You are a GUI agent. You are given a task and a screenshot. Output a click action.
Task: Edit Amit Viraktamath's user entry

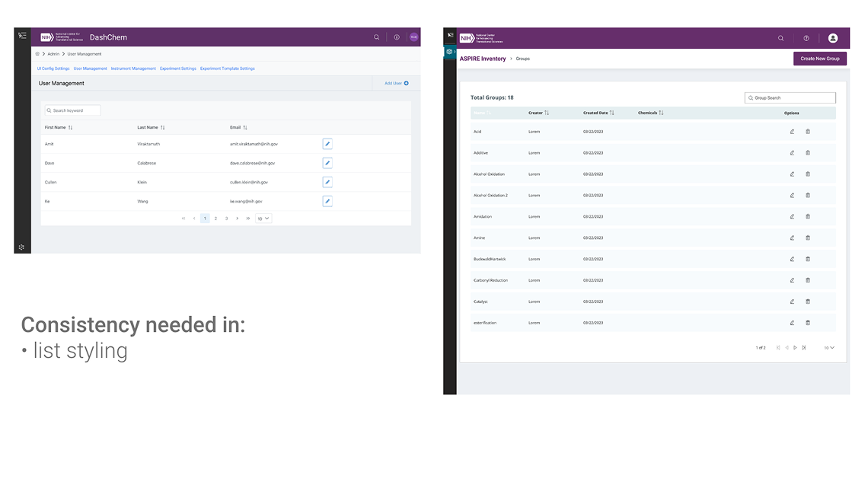(x=327, y=143)
